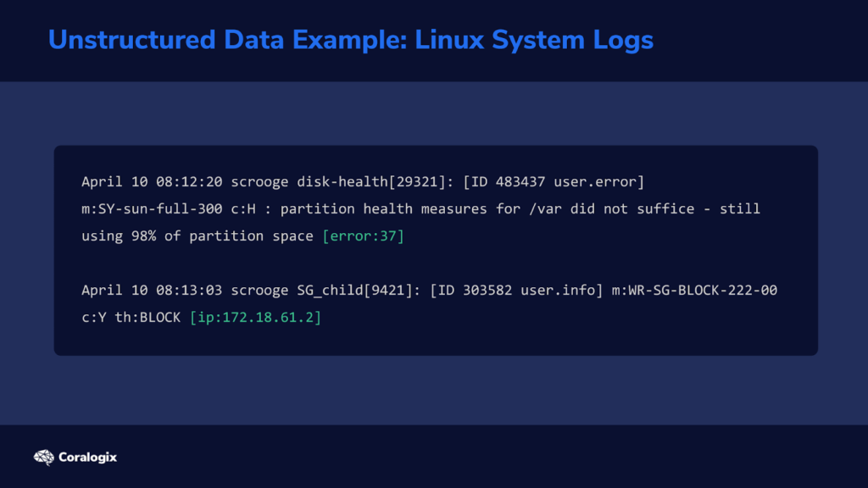Image resolution: width=868 pixels, height=488 pixels.
Task: Click the green '[ip:172.18.61.2]' tag
Action: click(x=255, y=318)
